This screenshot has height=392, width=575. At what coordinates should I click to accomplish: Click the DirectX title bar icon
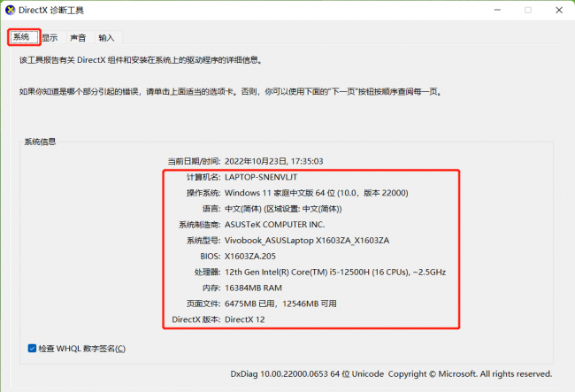[x=11, y=11]
